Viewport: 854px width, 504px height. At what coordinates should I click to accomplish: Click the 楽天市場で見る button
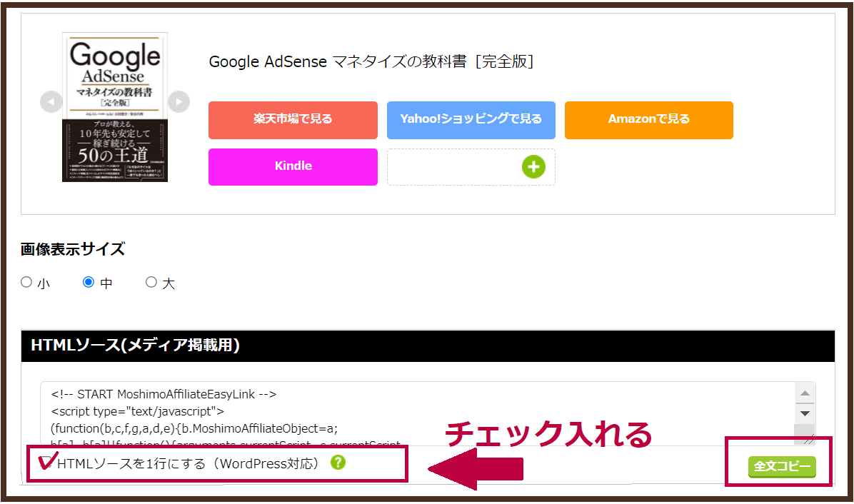[x=293, y=120]
